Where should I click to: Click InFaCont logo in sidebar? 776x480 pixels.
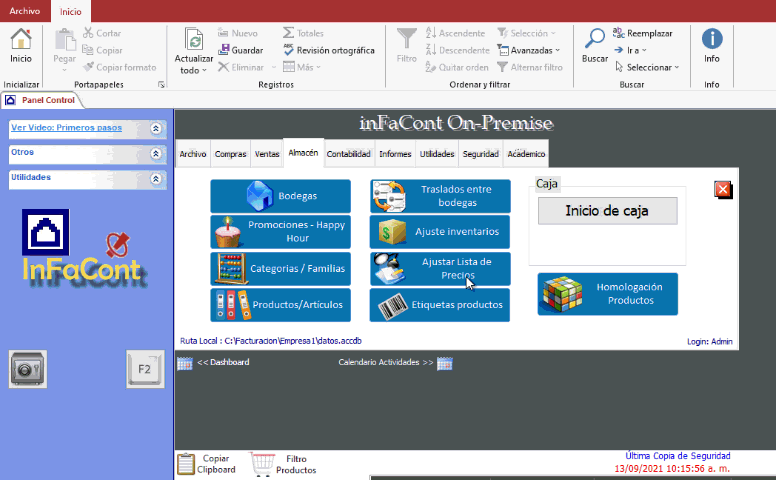coord(83,249)
